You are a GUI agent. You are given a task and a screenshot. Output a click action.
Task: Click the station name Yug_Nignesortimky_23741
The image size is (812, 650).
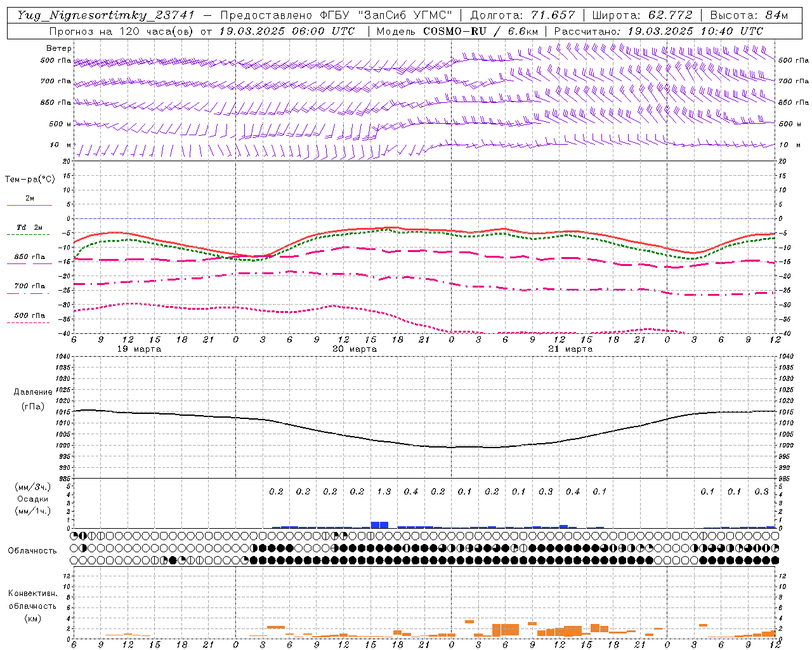(106, 15)
